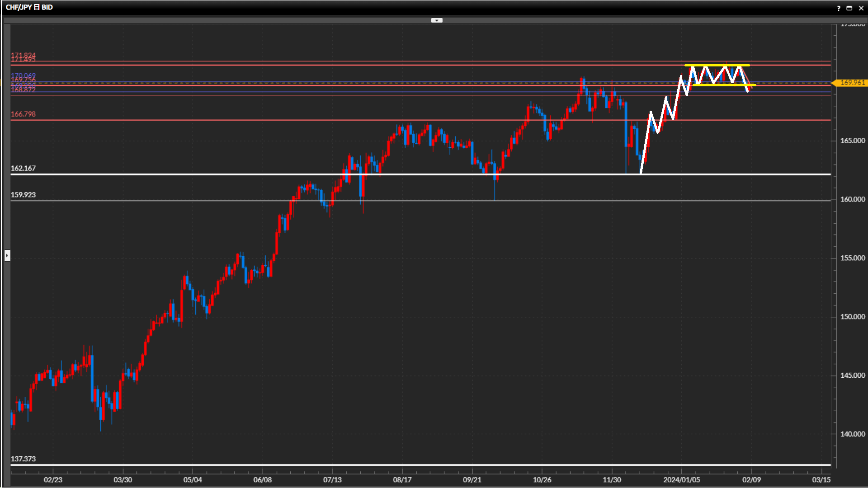Select the 166.798 red line label

click(x=23, y=114)
